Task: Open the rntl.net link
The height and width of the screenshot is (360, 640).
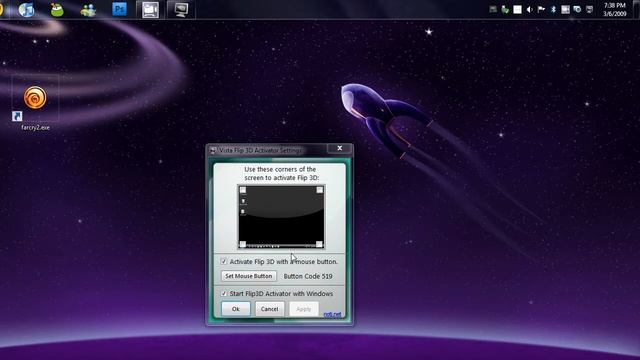Action: pos(332,314)
